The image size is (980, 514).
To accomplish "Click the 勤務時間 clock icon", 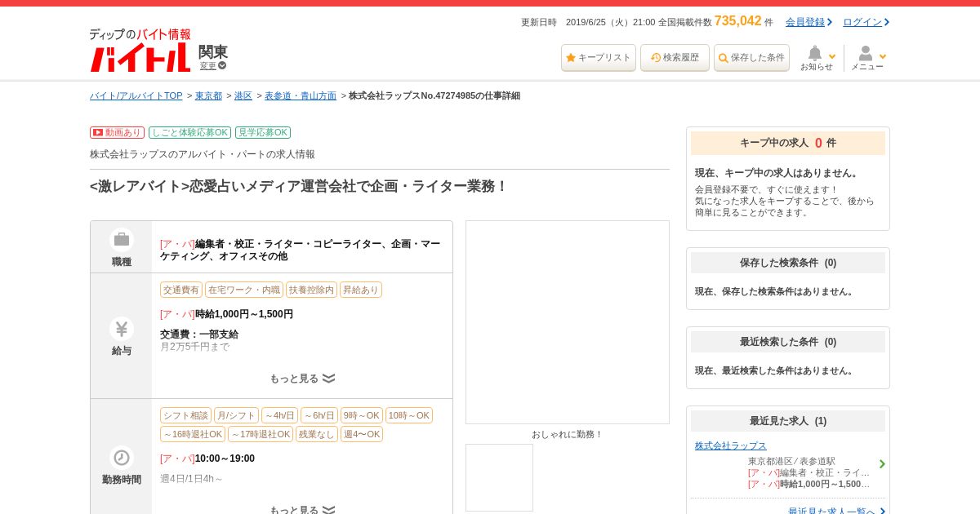I will 122,458.
